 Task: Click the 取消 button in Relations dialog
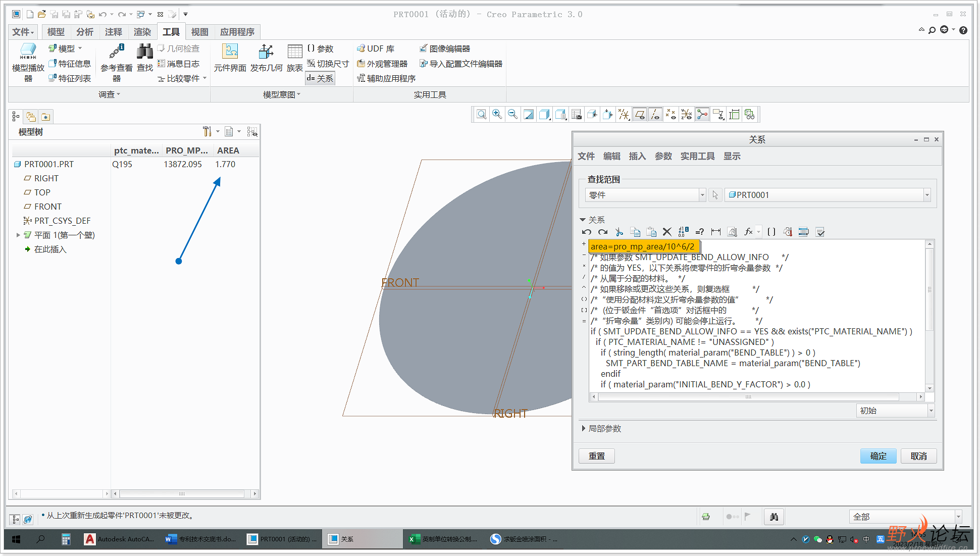point(919,456)
